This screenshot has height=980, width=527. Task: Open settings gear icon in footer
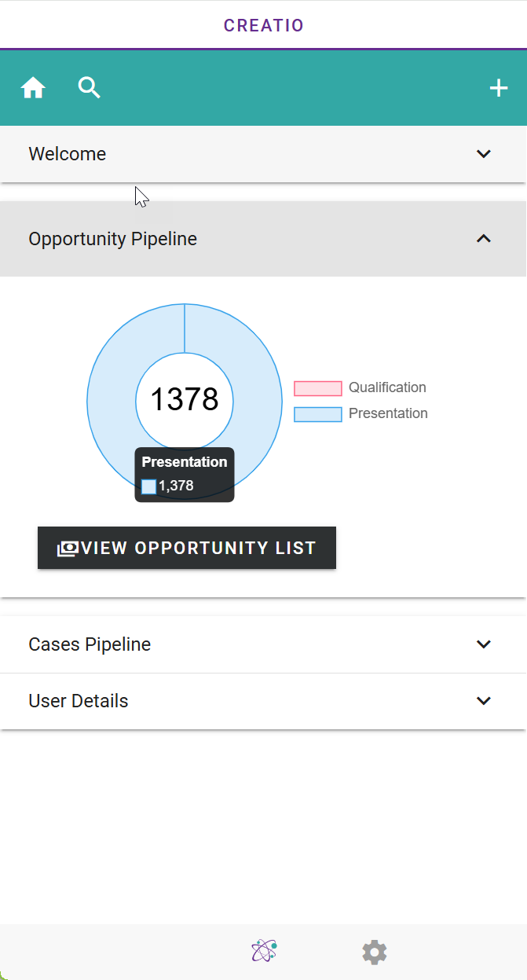pos(375,952)
